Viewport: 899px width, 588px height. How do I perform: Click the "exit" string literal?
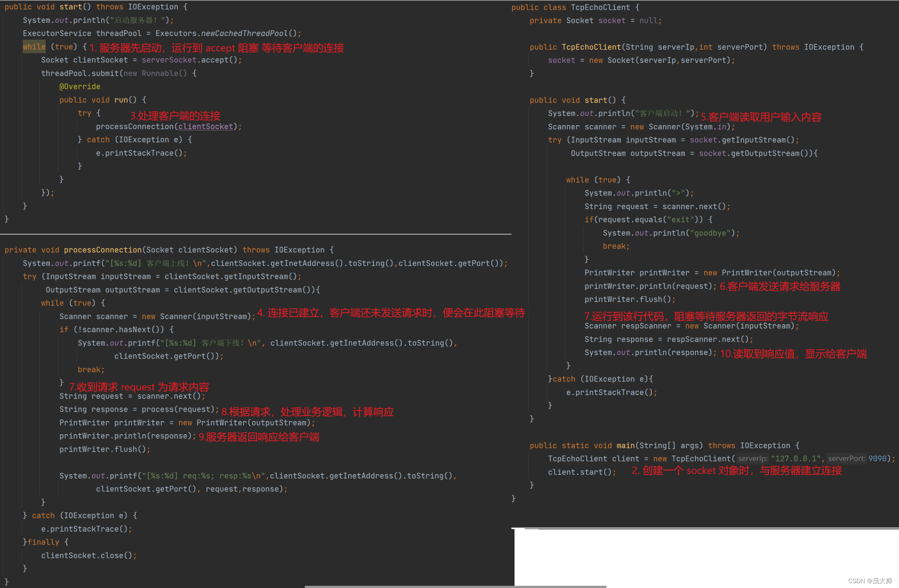pyautogui.click(x=680, y=220)
